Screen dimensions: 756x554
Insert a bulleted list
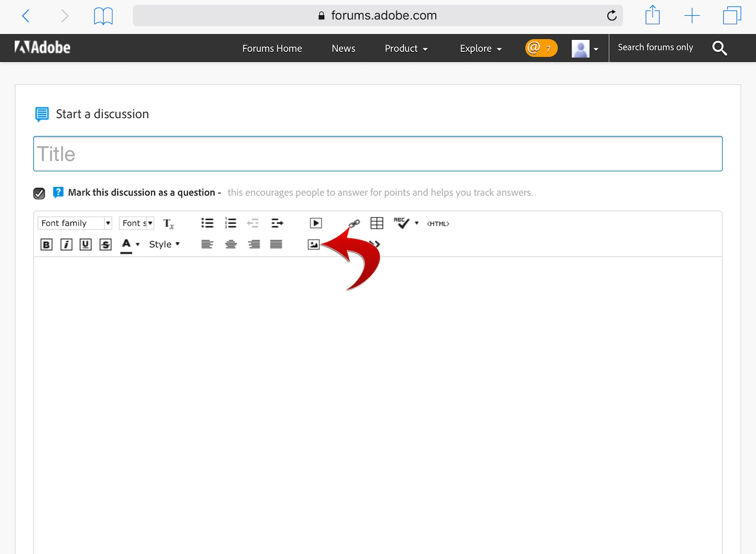click(207, 223)
